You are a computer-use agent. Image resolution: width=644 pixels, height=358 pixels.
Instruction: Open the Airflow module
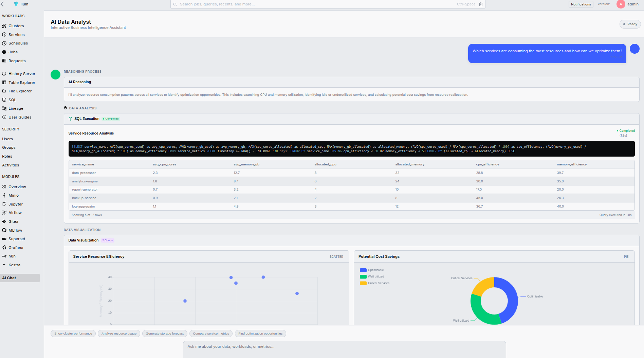(15, 213)
